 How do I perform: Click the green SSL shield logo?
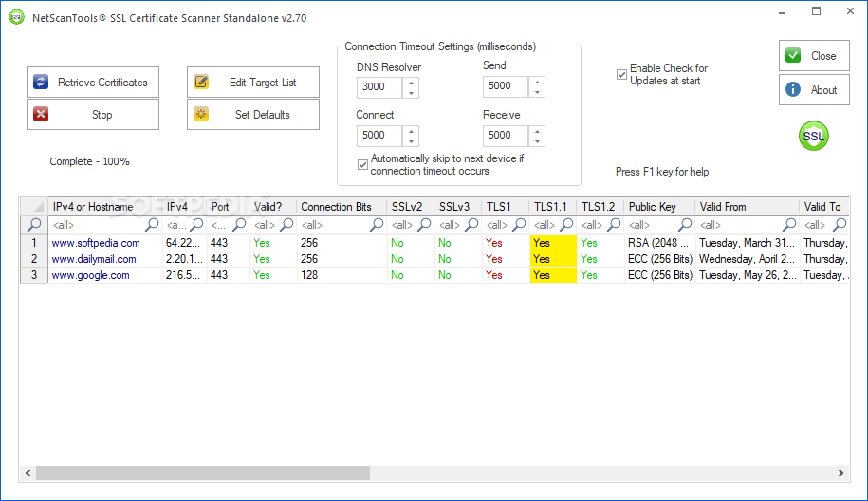(x=813, y=137)
